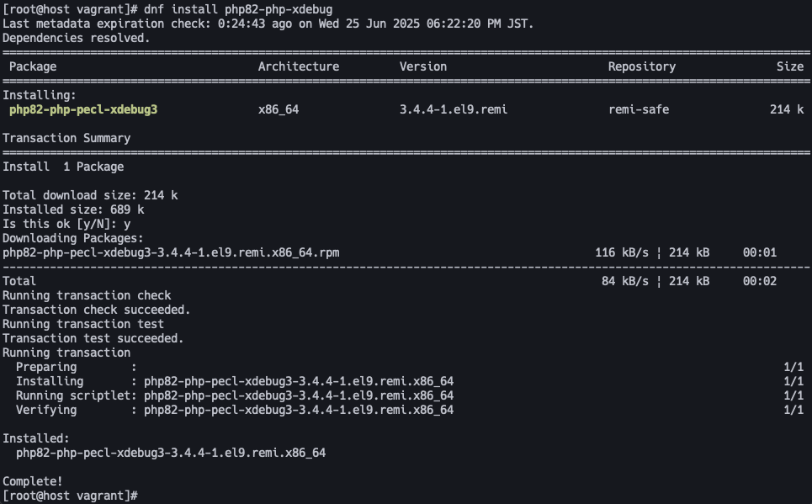
Task: Click the x86_64 architecture value
Action: pos(279,109)
